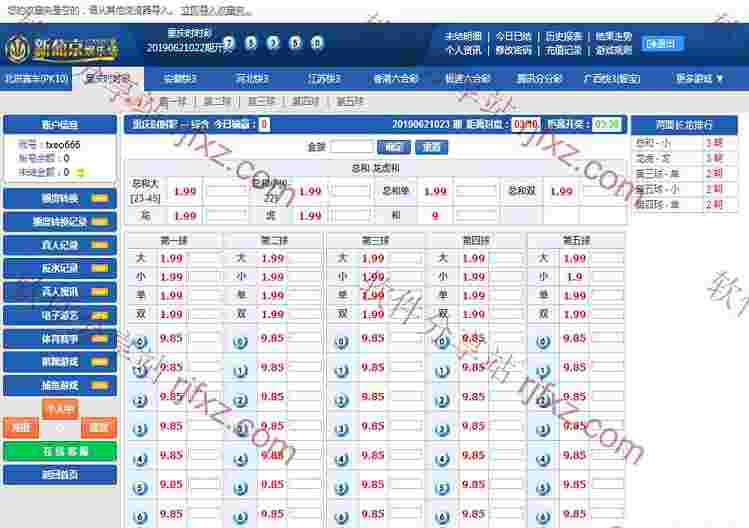749x528 pixels.
Task: Select ball 3 under 第四球
Action: point(442,428)
